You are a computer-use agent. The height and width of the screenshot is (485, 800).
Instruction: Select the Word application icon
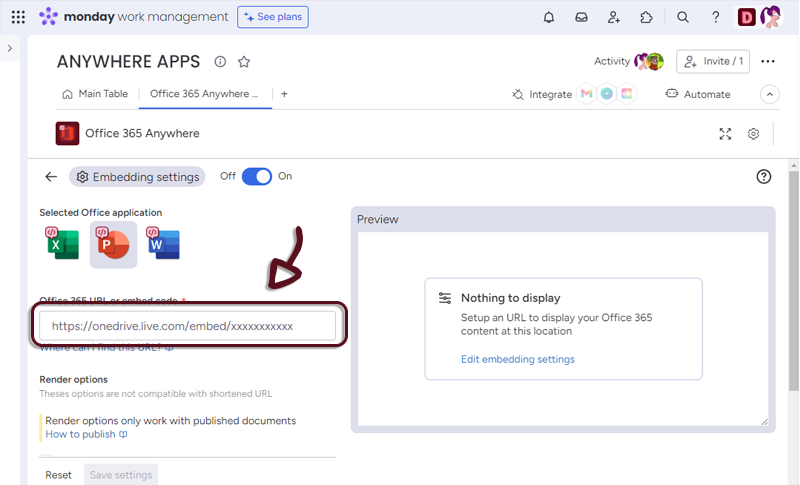(x=163, y=244)
